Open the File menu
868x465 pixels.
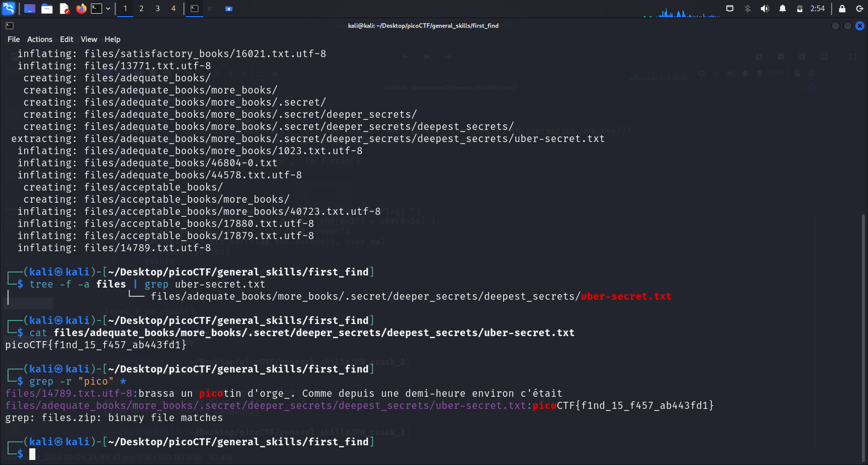tap(14, 39)
